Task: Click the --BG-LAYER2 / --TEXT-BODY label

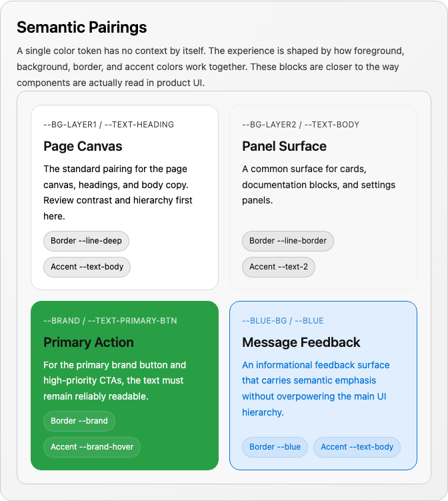Action: [x=301, y=125]
